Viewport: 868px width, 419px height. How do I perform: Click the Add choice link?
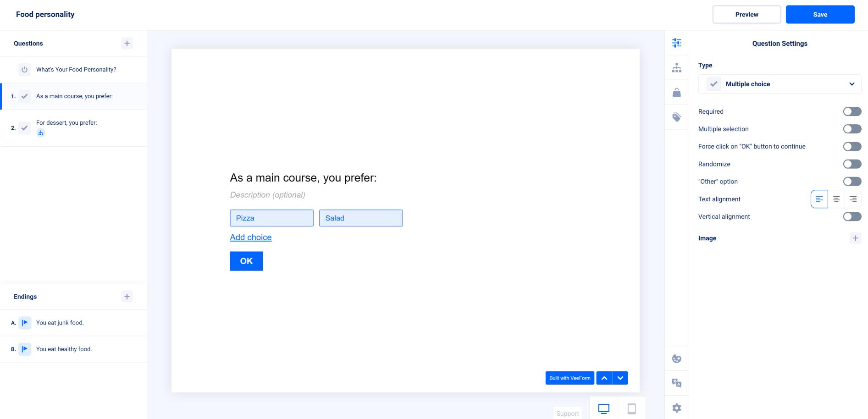click(x=251, y=237)
